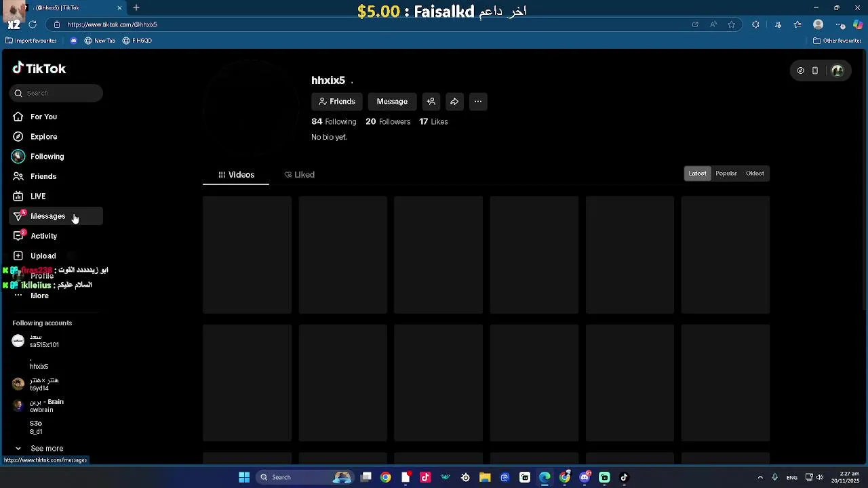The height and width of the screenshot is (488, 868).
Task: View the 84 Following list
Action: click(x=334, y=121)
